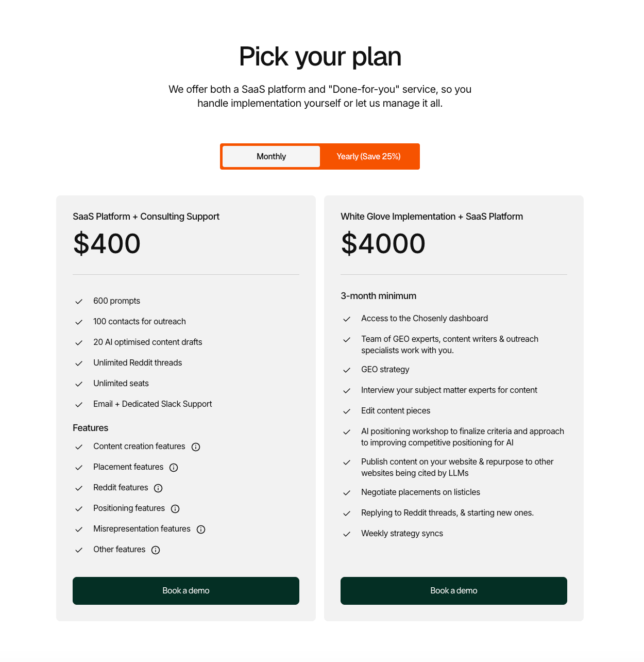644x662 pixels.
Task: Click checkmark next to Email + Dedicated Slack Support
Action: [79, 405]
